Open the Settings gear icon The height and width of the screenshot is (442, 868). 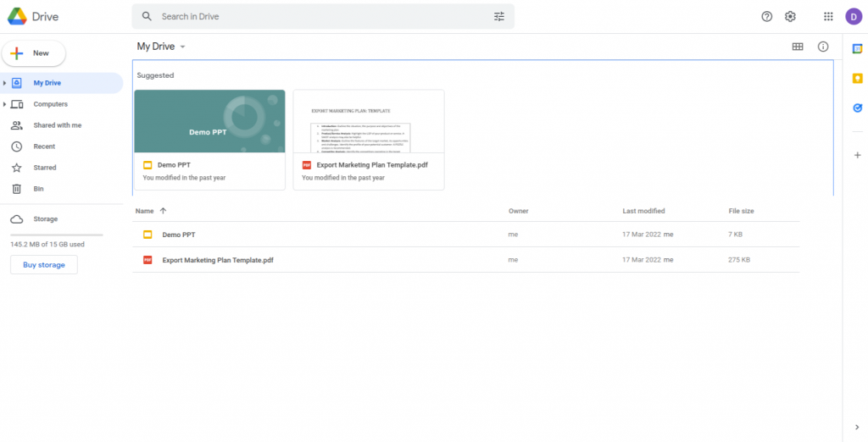click(790, 16)
